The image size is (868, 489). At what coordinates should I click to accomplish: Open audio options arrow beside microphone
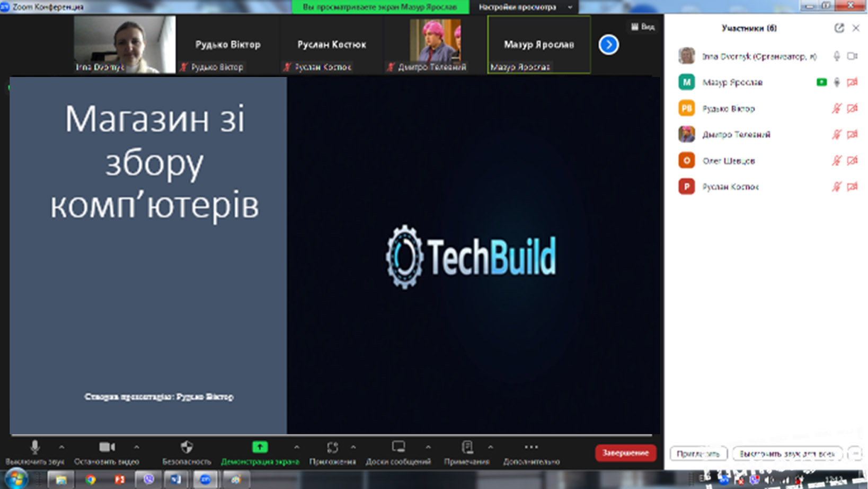(x=62, y=447)
